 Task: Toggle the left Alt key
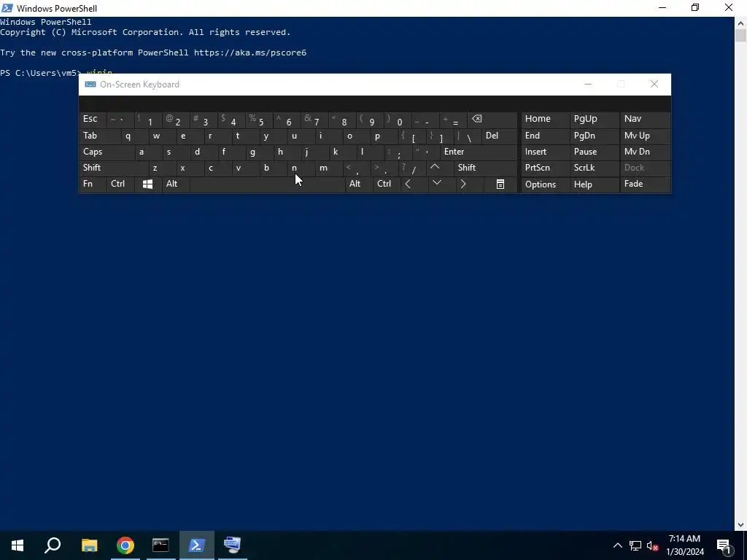[x=176, y=184]
